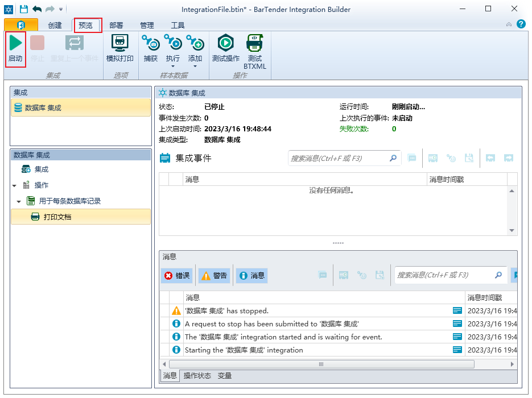The height and width of the screenshot is (398, 532).
Task: Switch to the 部署 ribbon tab
Action: coord(116,24)
